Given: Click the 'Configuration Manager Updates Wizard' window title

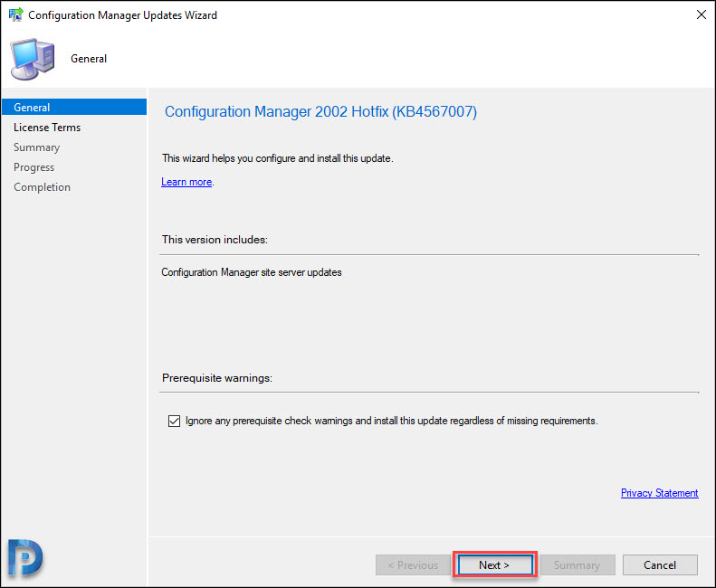Looking at the screenshot, I should pos(122,15).
